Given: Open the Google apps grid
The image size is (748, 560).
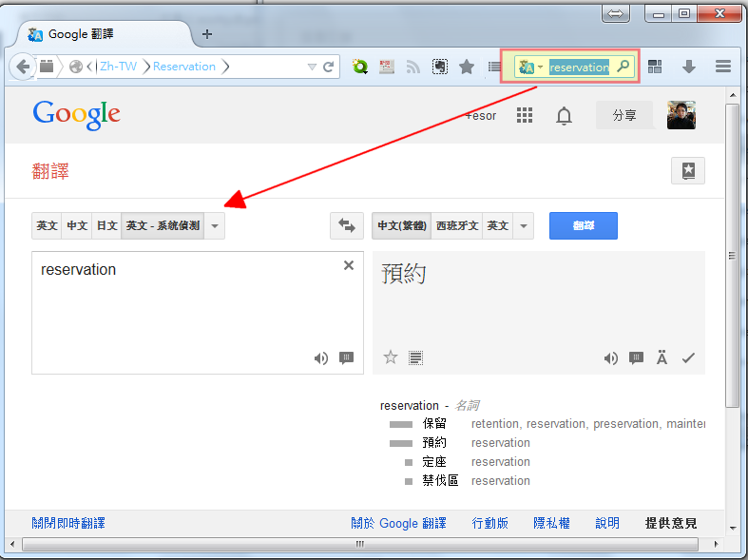Looking at the screenshot, I should coord(525,115).
